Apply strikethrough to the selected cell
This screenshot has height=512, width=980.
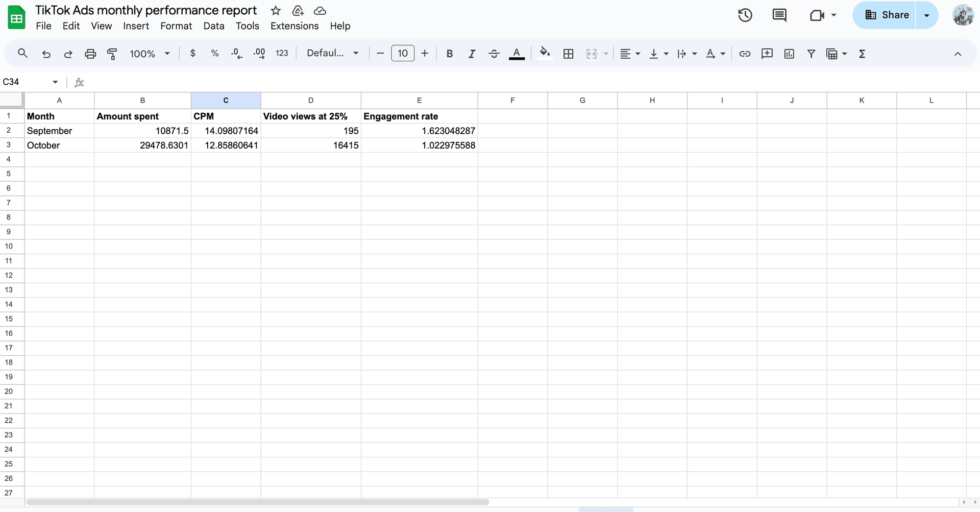[x=494, y=53]
